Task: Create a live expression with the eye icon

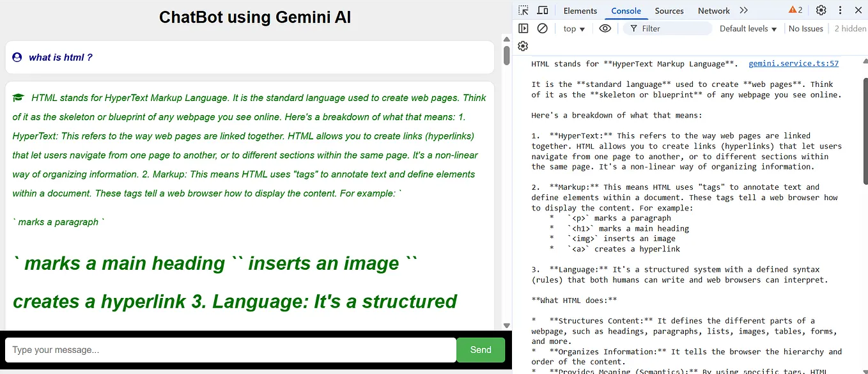Action: click(x=605, y=28)
